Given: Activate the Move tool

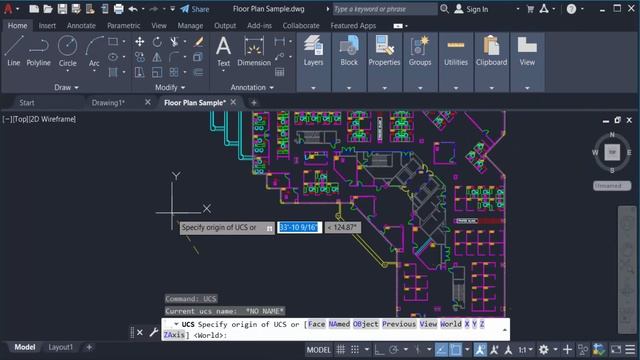Looking at the screenshot, I should pyautogui.click(x=140, y=42).
